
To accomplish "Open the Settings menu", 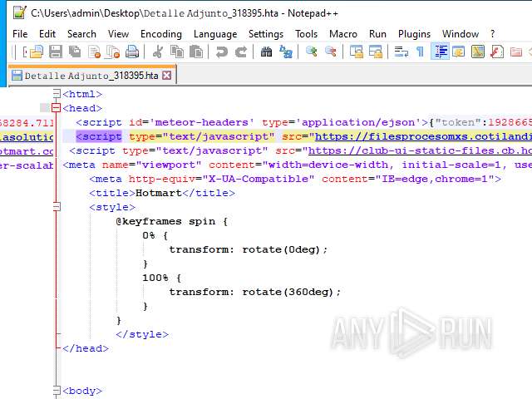I will (266, 34).
